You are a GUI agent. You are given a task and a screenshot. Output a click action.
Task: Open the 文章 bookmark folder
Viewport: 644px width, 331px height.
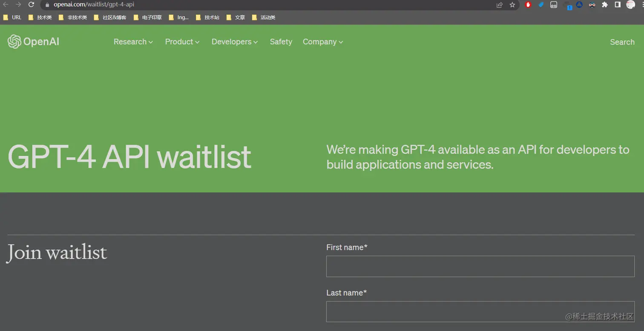(x=236, y=17)
